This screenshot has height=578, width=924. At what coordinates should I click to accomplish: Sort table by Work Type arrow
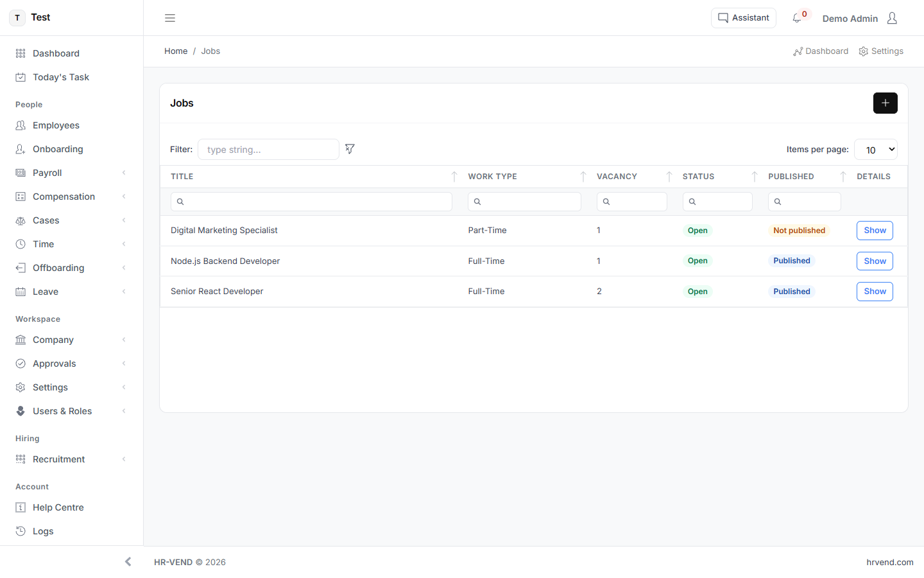(583, 177)
